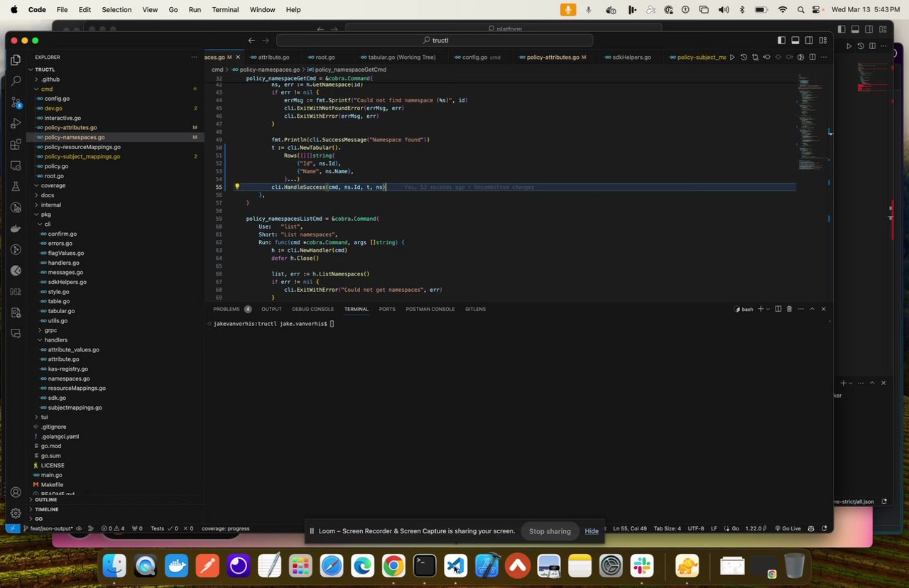Expand the OUTLINE section
The image size is (909, 588).
[45, 500]
